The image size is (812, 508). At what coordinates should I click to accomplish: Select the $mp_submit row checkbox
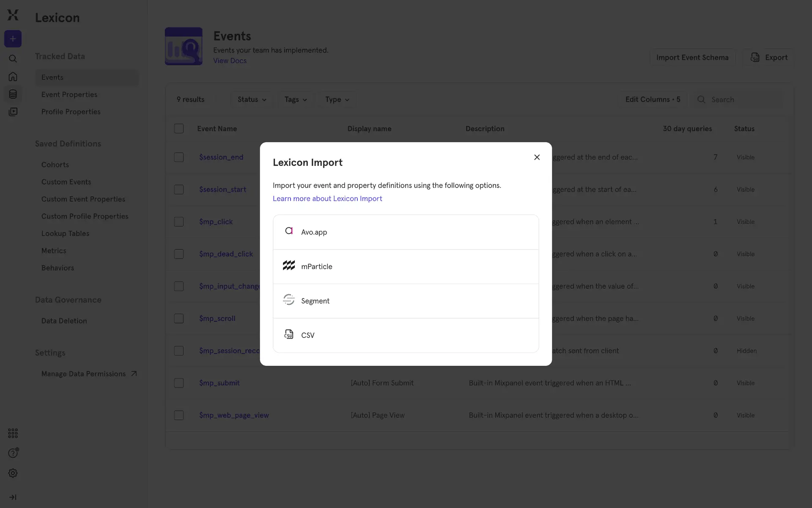[x=179, y=383]
